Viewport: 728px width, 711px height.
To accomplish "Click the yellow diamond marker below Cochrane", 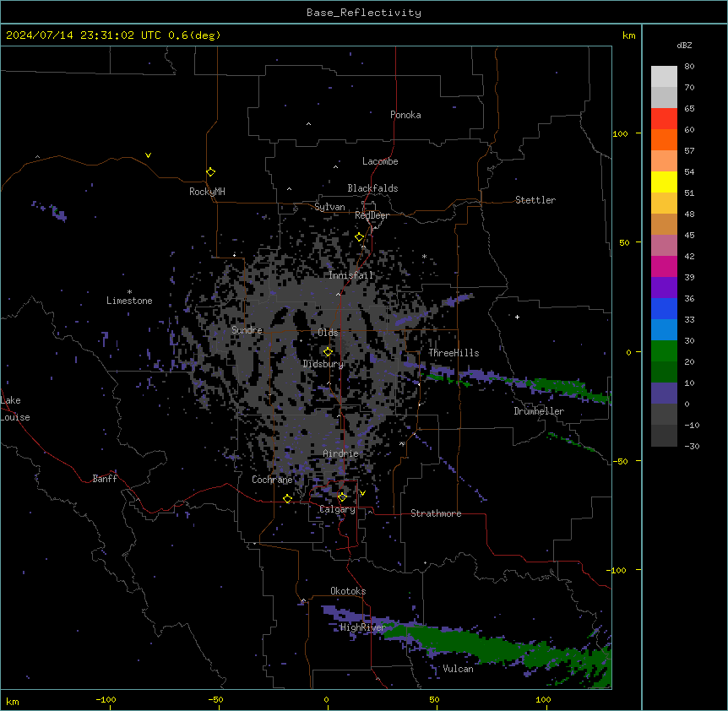I will pyautogui.click(x=287, y=498).
